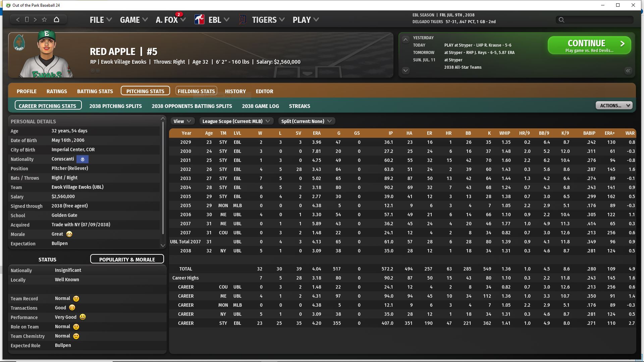Click the bookmark star icon
Screen dimensions: 644x362
tap(44, 20)
